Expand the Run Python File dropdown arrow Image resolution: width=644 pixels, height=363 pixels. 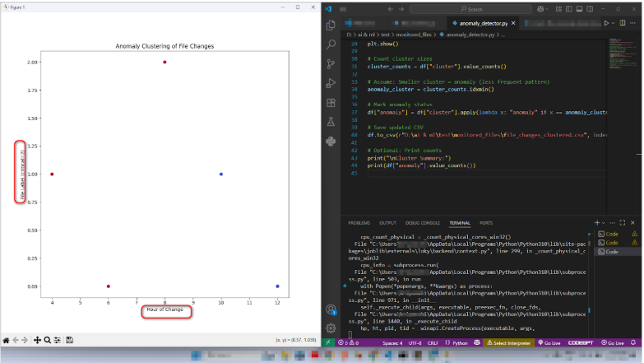[614, 23]
